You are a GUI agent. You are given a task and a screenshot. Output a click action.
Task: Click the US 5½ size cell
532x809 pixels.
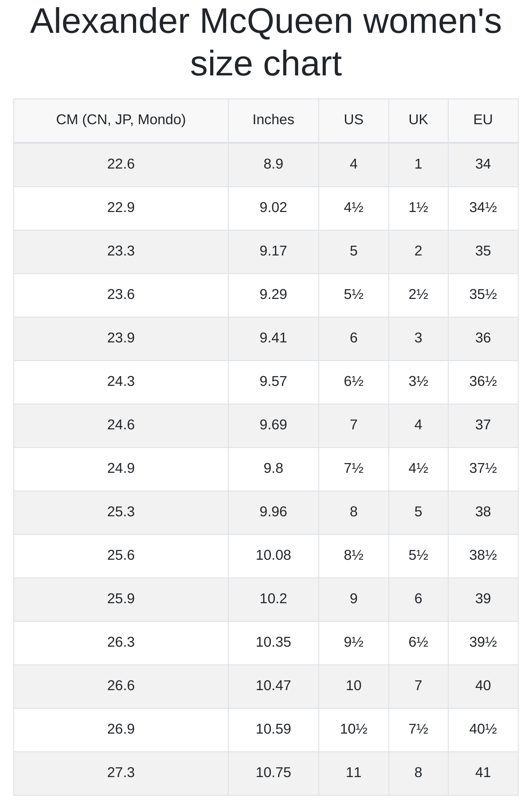(354, 295)
